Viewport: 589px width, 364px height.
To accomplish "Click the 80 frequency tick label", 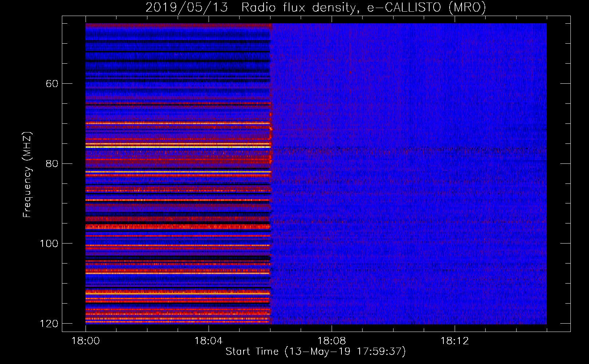I will tap(52, 163).
